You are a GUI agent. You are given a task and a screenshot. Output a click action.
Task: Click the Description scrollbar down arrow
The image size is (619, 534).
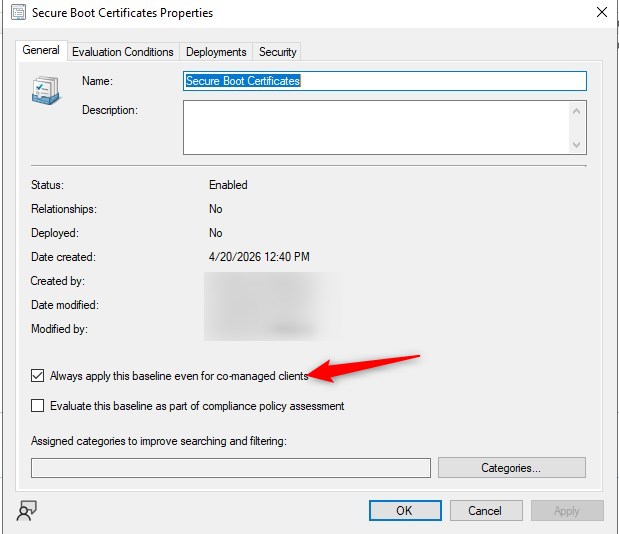(x=577, y=145)
